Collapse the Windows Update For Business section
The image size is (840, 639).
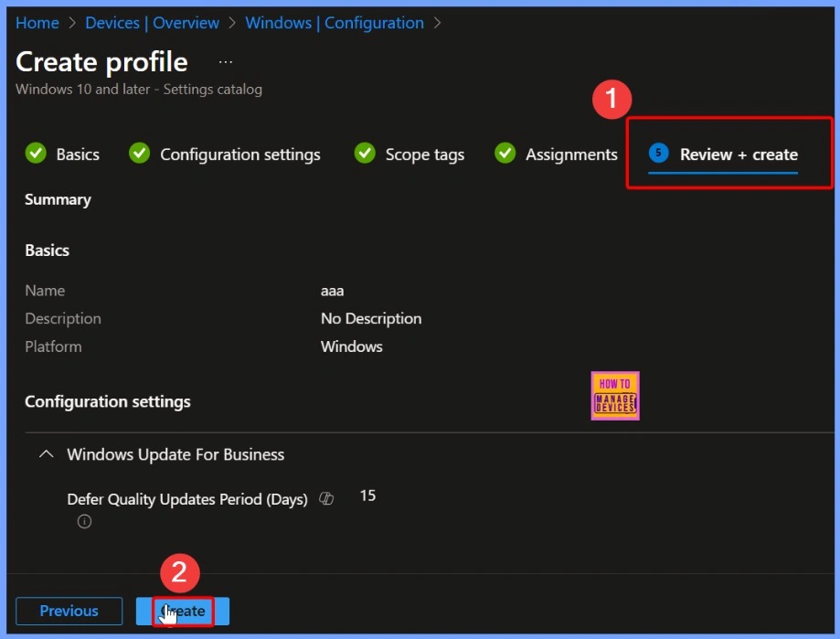(x=47, y=454)
